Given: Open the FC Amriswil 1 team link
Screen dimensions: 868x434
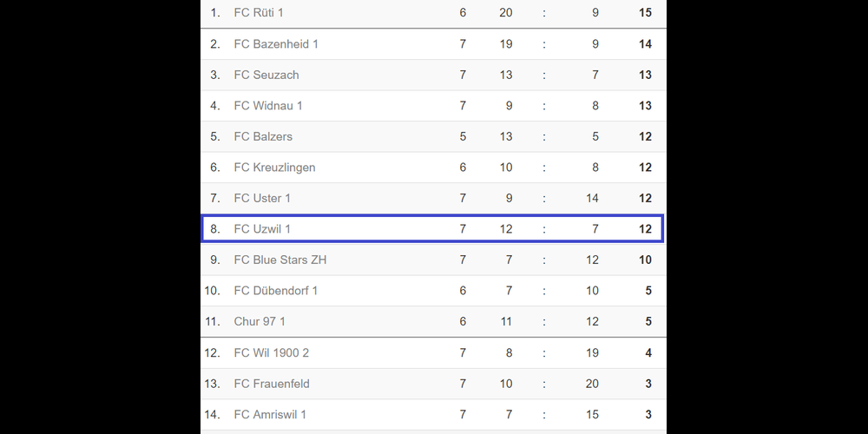Looking at the screenshot, I should pos(270,414).
